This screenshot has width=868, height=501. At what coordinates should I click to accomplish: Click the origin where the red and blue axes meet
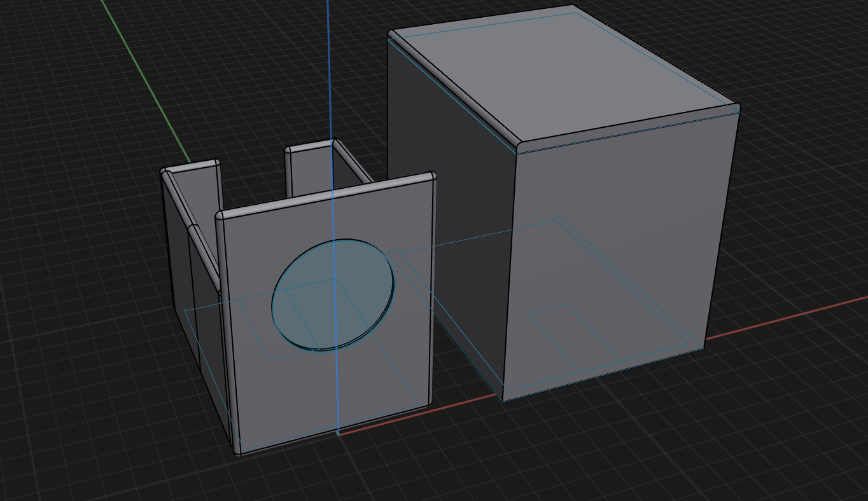pyautogui.click(x=339, y=433)
